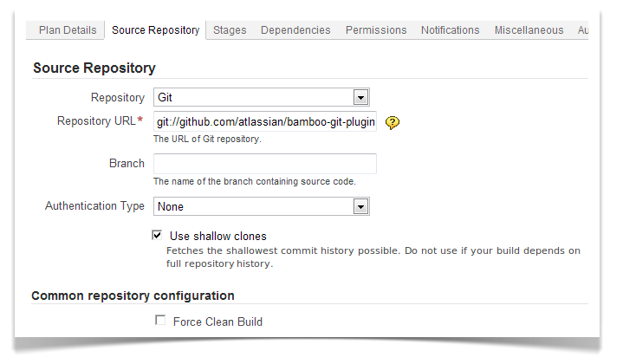Focus the Repository URL input field
Image resolution: width=623 pixels, height=364 pixels.
(265, 121)
